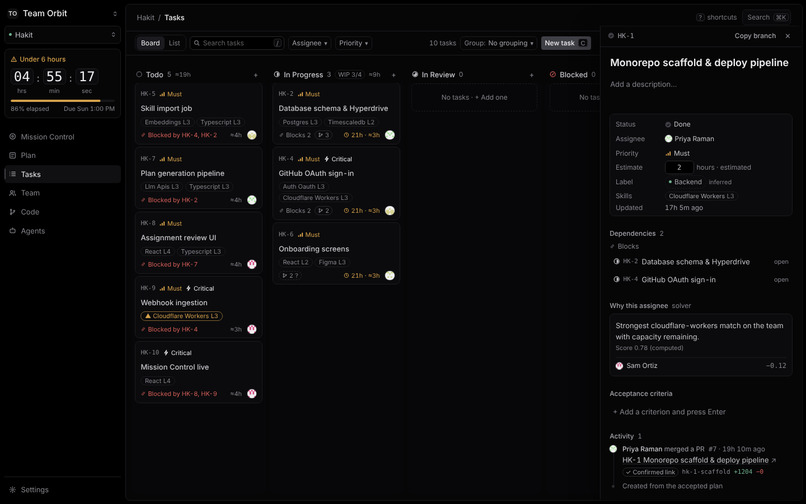
Task: Open the Plan generation pipeline card
Action: [199, 178]
